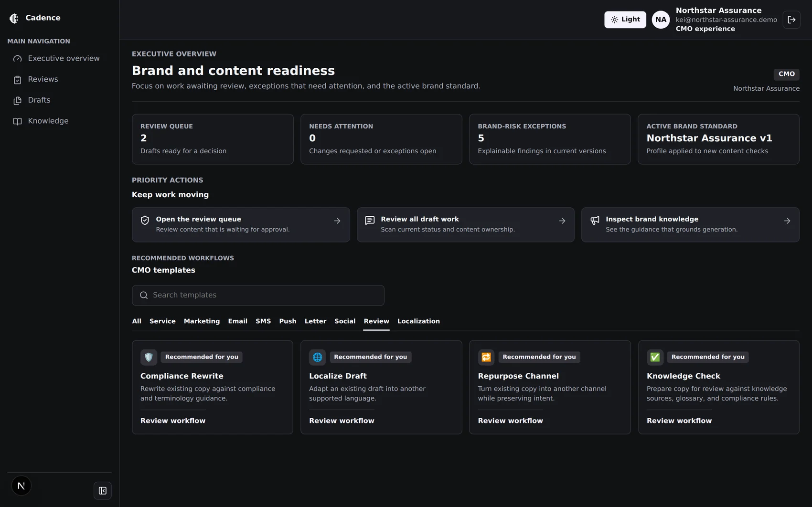Click the CMO experience label
This screenshot has width=812, height=507.
[x=705, y=29]
